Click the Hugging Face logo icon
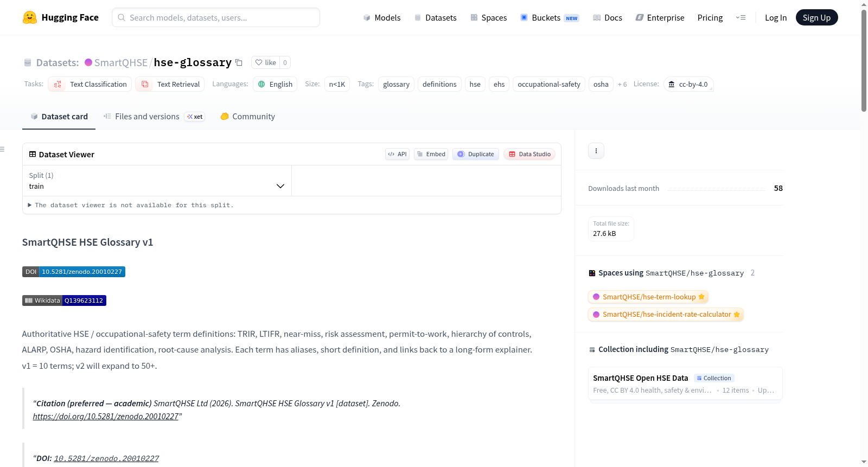This screenshot has width=868, height=467. click(x=30, y=17)
